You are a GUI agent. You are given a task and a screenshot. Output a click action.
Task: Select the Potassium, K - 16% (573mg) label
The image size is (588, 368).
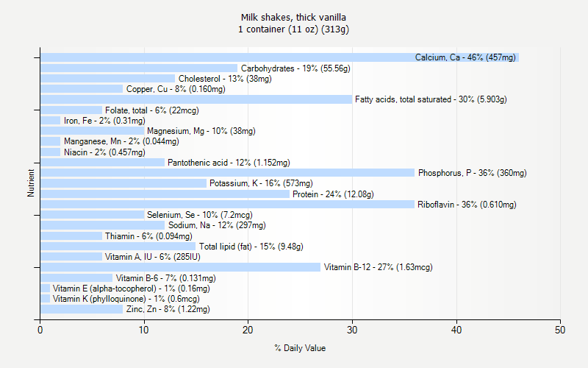click(261, 183)
